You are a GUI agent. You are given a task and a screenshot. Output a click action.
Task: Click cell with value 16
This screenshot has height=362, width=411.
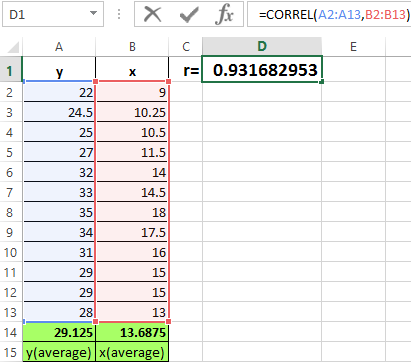(132, 252)
